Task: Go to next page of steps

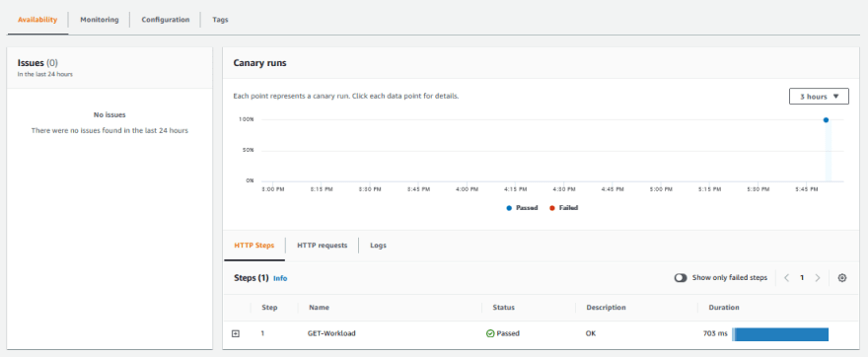Action: 818,278
